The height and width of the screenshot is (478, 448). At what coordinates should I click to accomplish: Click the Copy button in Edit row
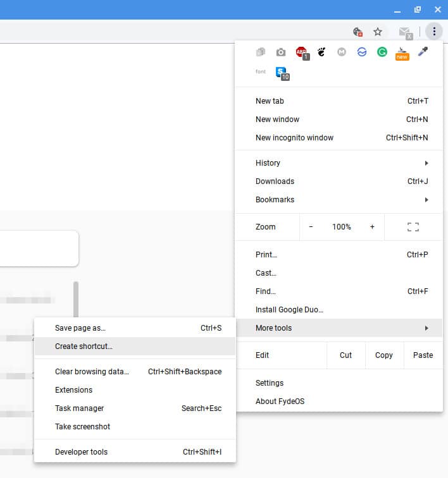(x=384, y=355)
